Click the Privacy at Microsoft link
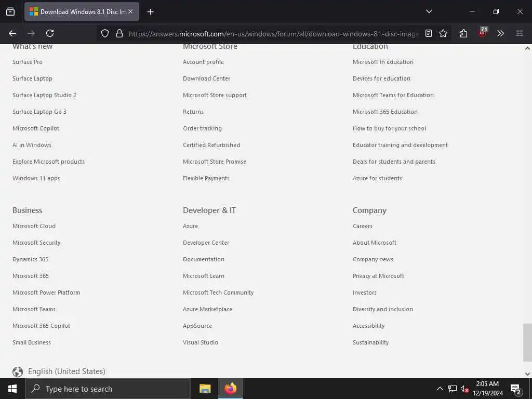 click(378, 276)
